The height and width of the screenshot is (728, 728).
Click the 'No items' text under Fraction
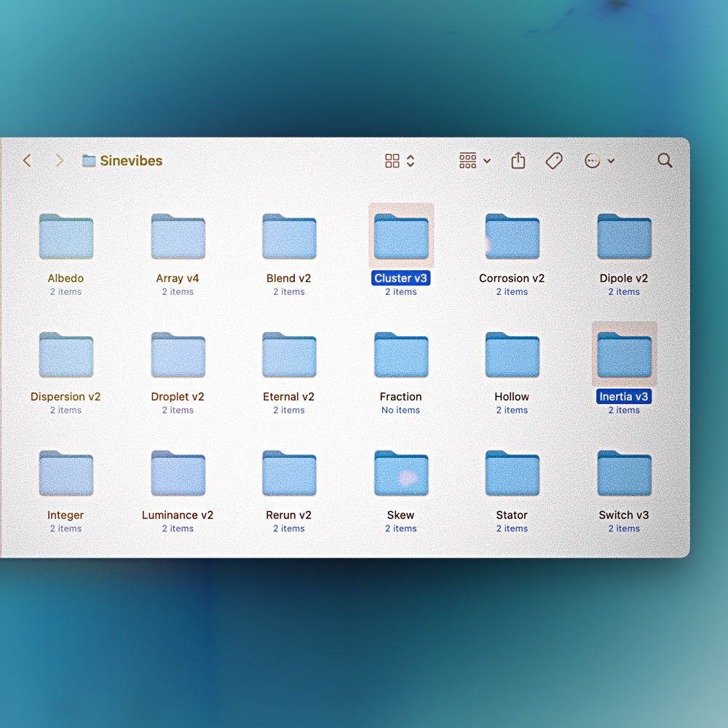pos(400,410)
